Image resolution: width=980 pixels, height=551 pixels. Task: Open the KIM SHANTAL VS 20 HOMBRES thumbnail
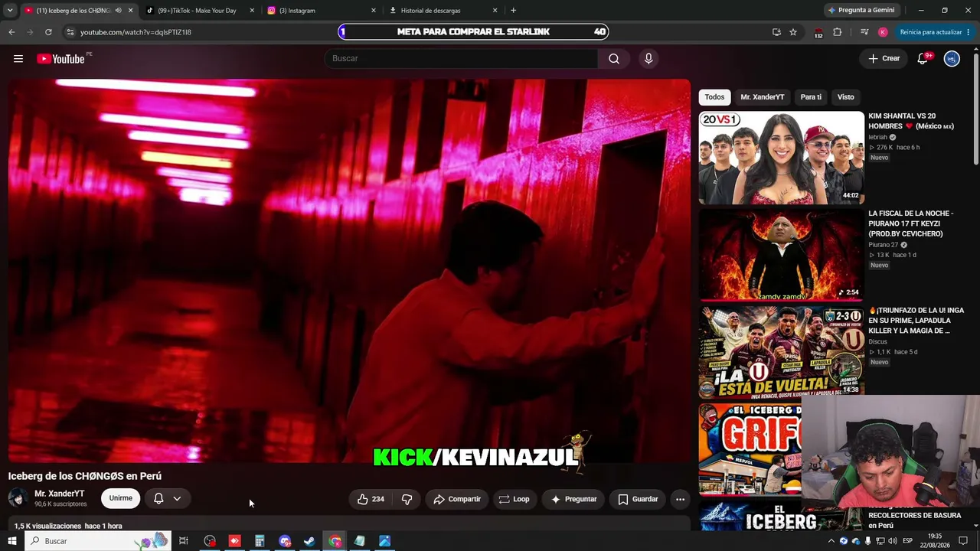tap(781, 158)
